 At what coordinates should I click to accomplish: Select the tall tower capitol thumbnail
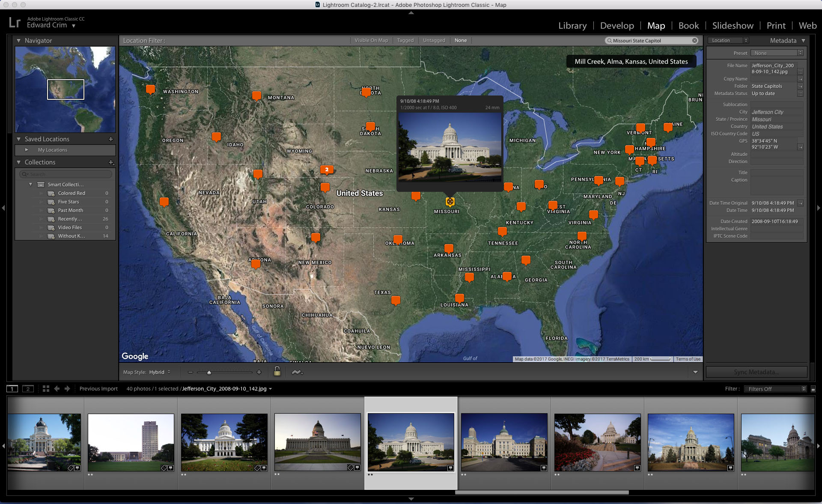click(131, 442)
